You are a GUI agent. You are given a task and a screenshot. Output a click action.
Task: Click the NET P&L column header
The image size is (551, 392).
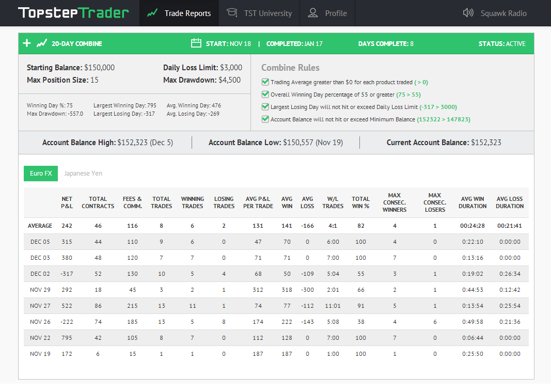[67, 202]
